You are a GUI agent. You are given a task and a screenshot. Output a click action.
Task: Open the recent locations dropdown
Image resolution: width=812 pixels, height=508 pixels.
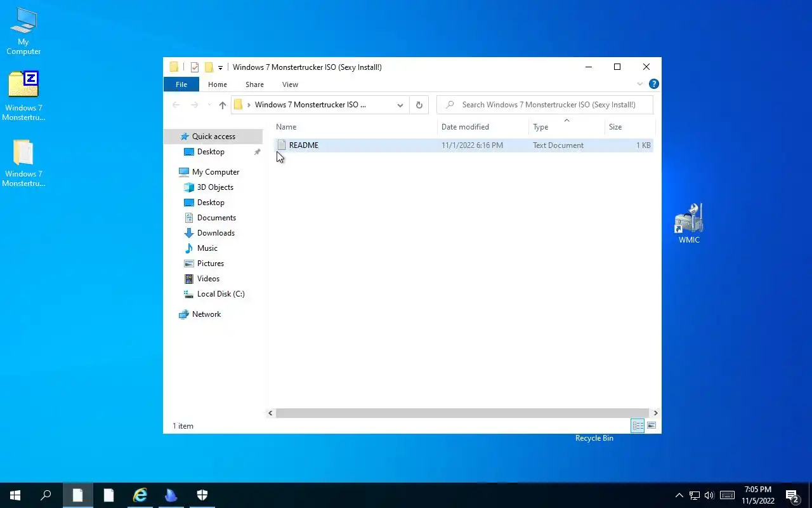(209, 105)
